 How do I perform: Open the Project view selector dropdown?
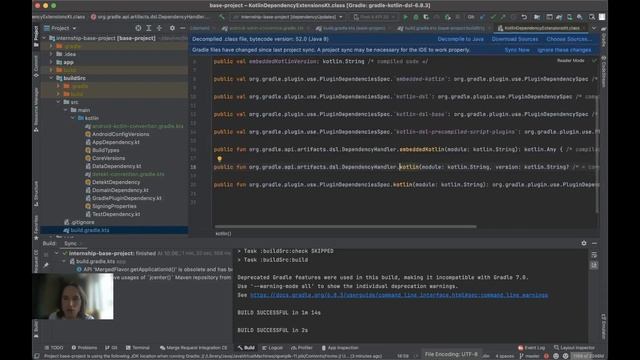(60, 28)
